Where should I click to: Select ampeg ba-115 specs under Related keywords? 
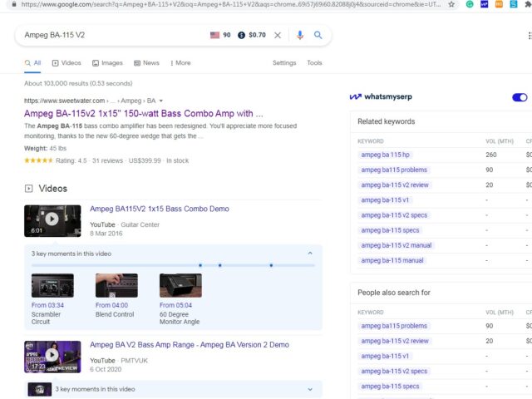coord(390,230)
